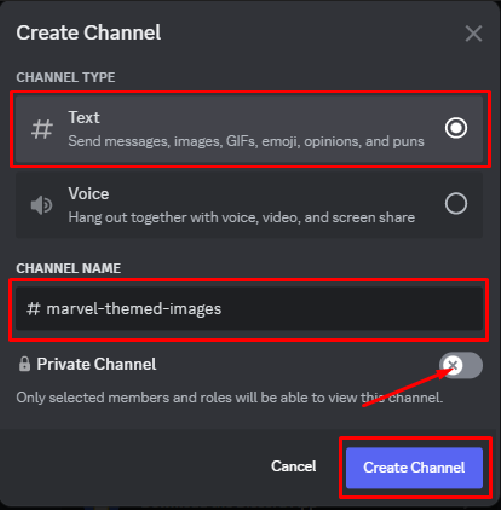Click the hash icon beside Text
Screen dimensions: 501x510
click(42, 129)
